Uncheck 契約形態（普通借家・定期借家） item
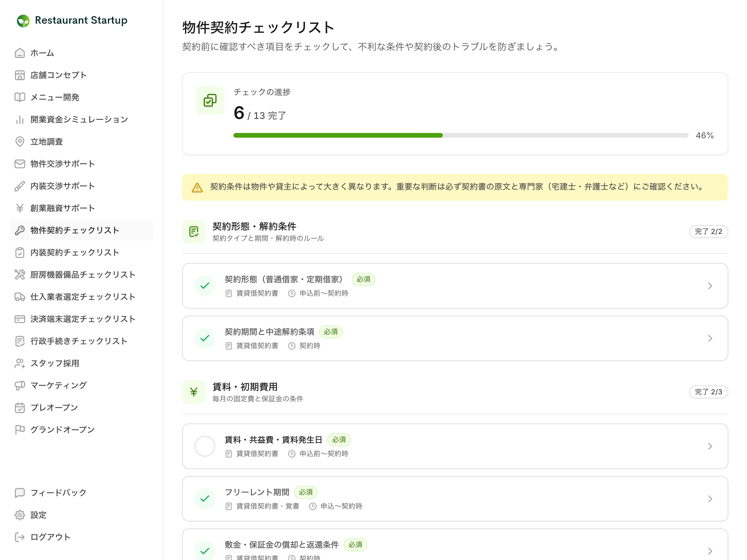747x560 pixels. click(205, 286)
